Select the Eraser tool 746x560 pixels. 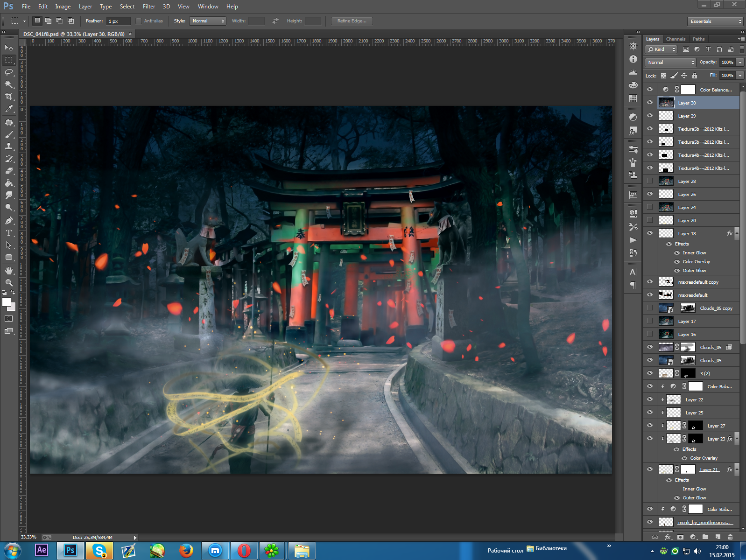pyautogui.click(x=9, y=171)
